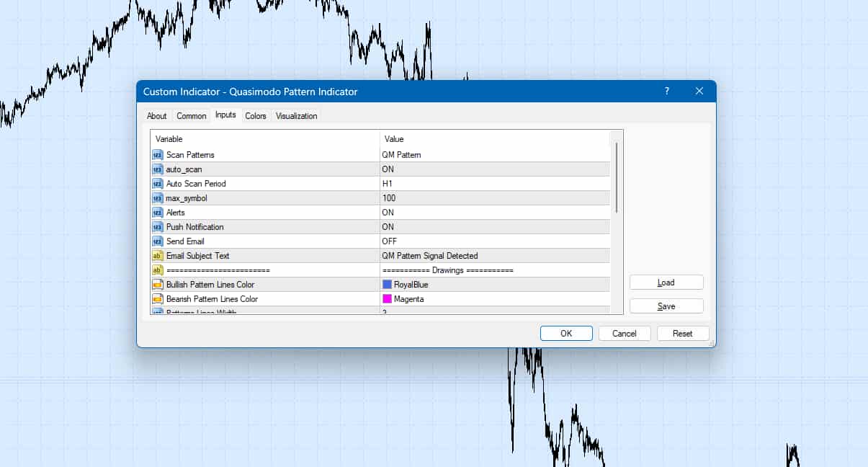This screenshot has width=868, height=467.
Task: Confirm settings with the OK button
Action: pos(566,334)
